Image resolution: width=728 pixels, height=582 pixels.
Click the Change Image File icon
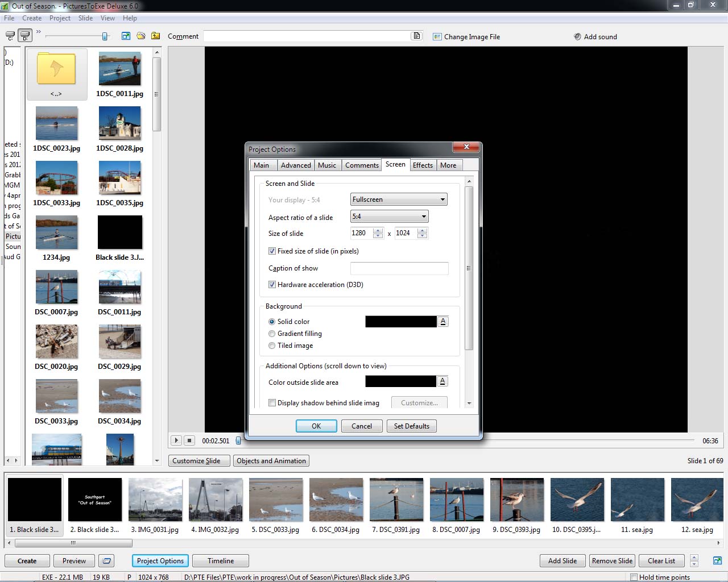437,36
